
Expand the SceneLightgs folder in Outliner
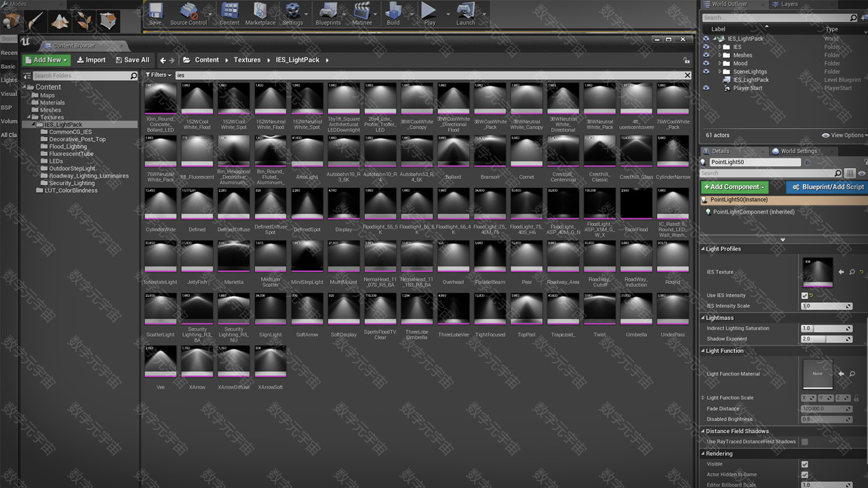pyautogui.click(x=720, y=71)
